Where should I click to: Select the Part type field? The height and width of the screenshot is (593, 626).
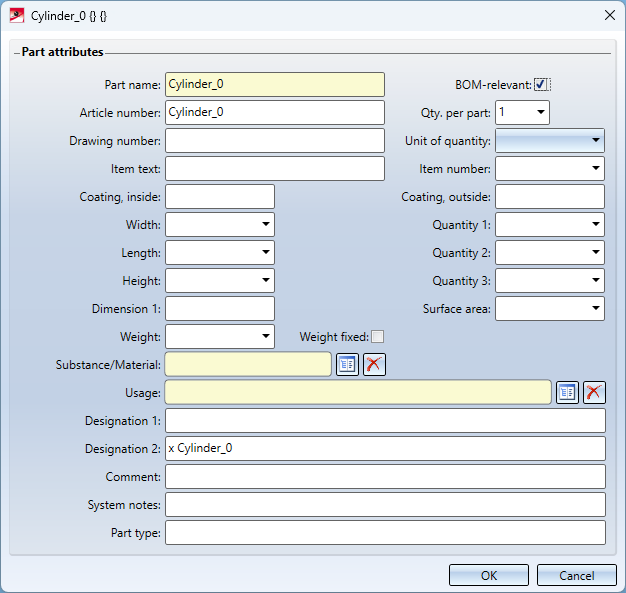coord(385,532)
